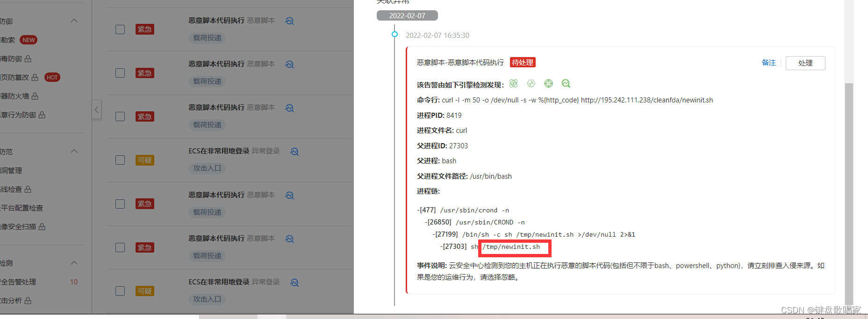Click the lock icon beside 毒防御
This screenshot has width=868, height=319.
28,58
